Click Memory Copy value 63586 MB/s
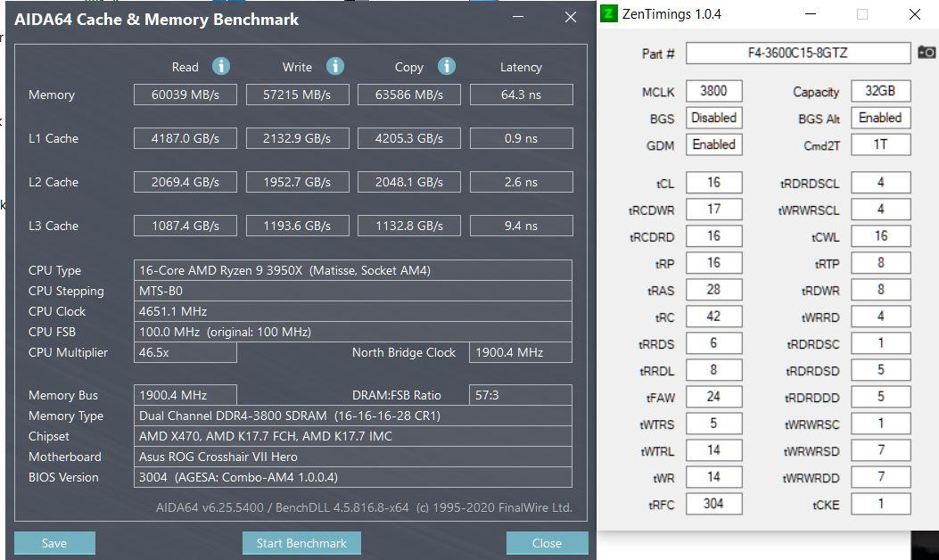The image size is (939, 560). point(409,95)
